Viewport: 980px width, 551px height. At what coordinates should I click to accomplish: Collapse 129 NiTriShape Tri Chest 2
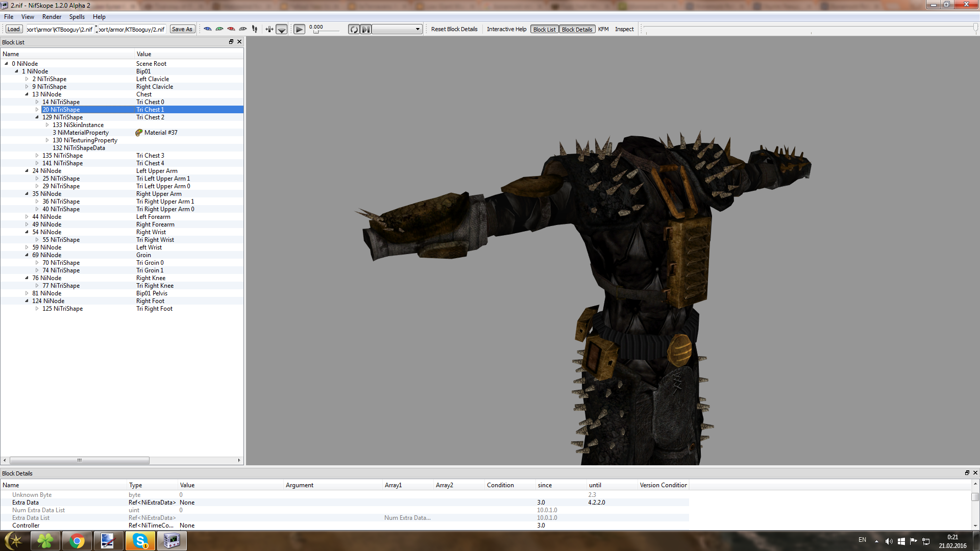(37, 117)
